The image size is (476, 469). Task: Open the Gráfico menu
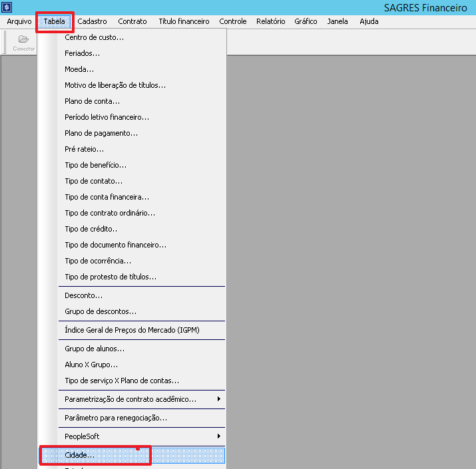306,21
